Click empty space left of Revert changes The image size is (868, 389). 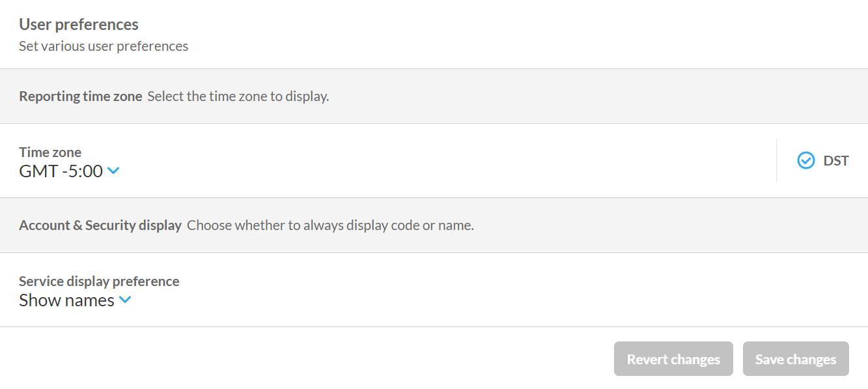point(326,359)
